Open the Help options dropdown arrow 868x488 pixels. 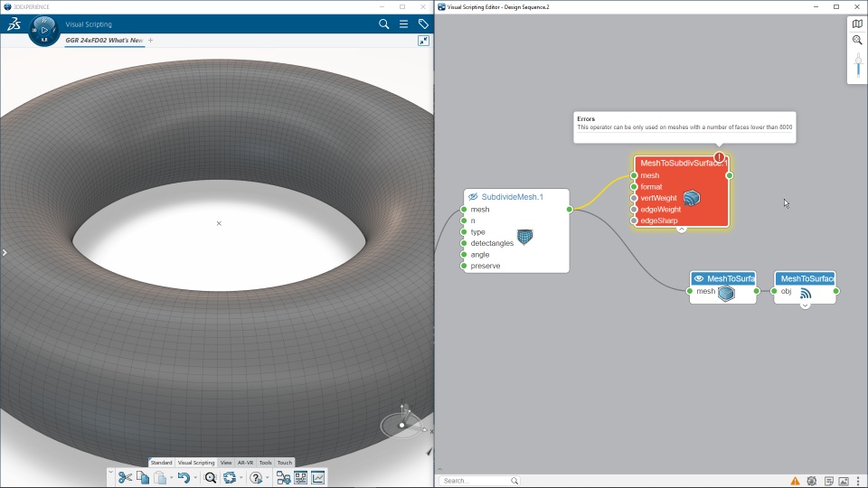pos(268,477)
